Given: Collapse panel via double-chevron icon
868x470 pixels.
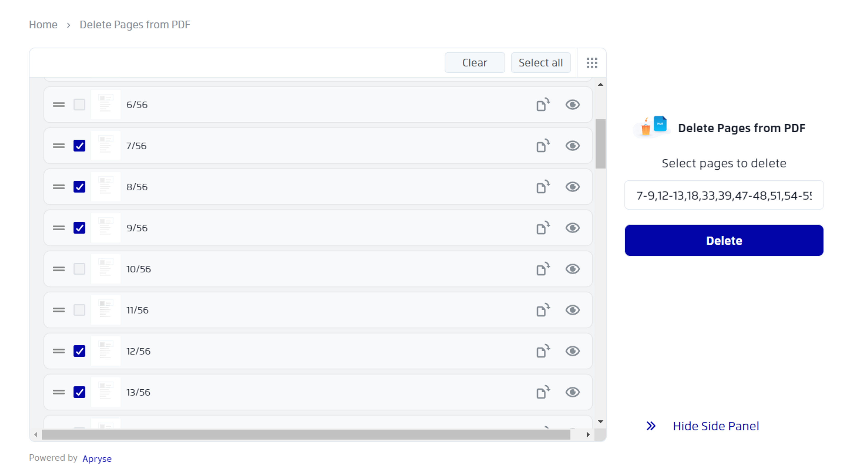Looking at the screenshot, I should [x=651, y=426].
